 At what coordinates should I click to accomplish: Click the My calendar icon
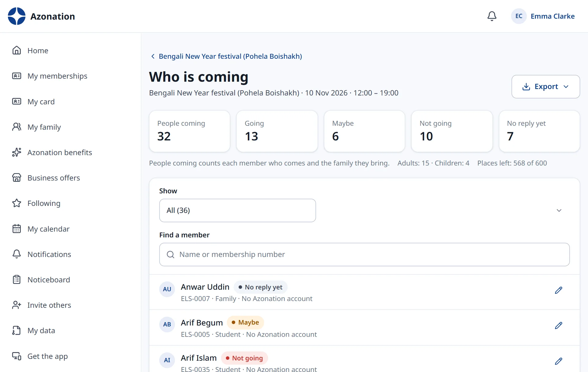pos(17,229)
